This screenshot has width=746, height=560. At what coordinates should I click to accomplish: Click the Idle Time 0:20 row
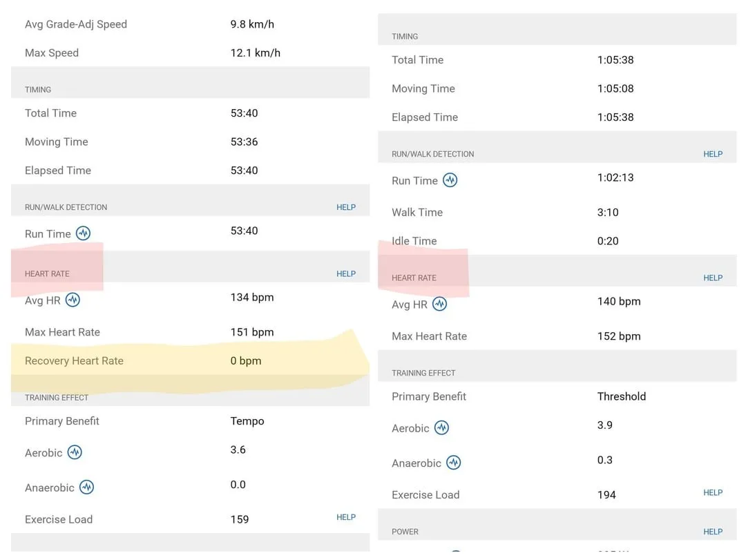[x=557, y=241]
